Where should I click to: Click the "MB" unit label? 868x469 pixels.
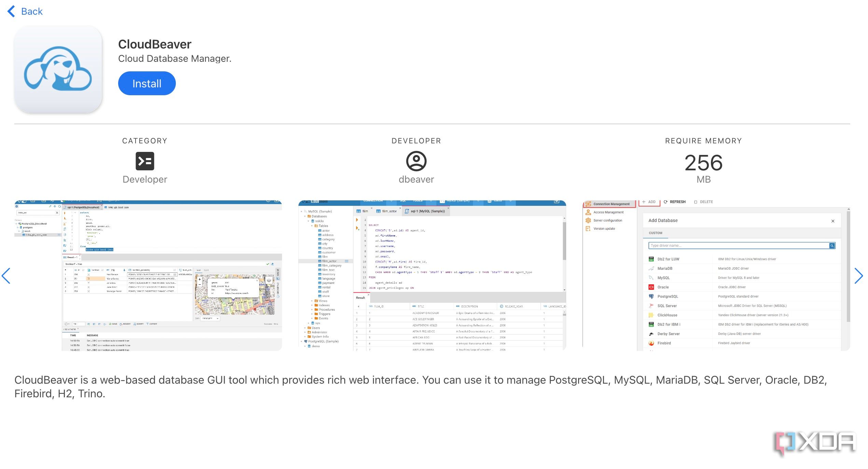click(703, 180)
